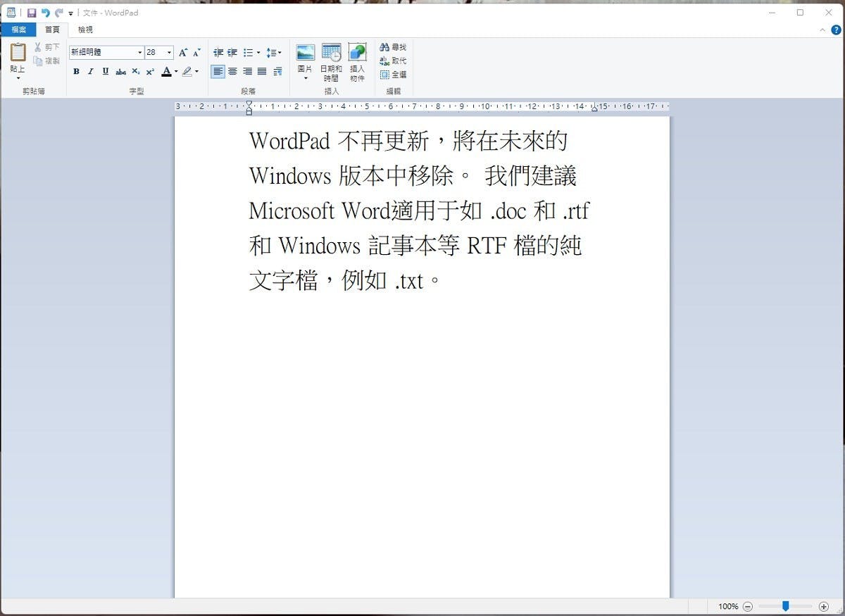Image resolution: width=845 pixels, height=616 pixels.
Task: Click the 複製 copy button
Action: click(47, 61)
